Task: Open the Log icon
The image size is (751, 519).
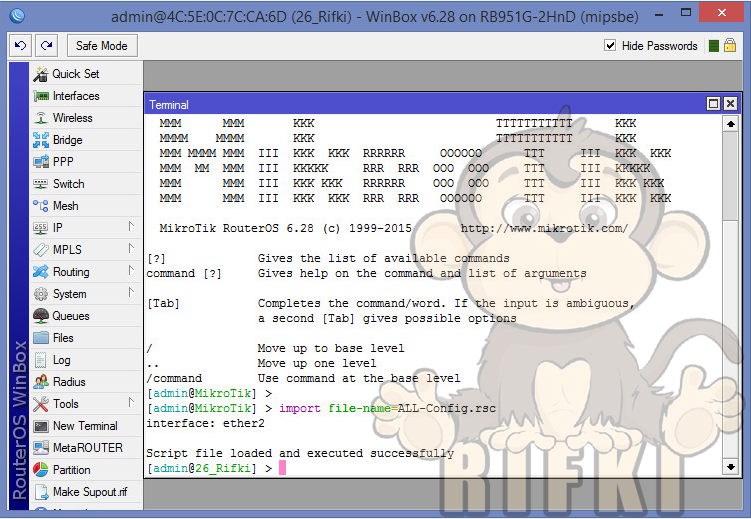Action: click(x=41, y=360)
